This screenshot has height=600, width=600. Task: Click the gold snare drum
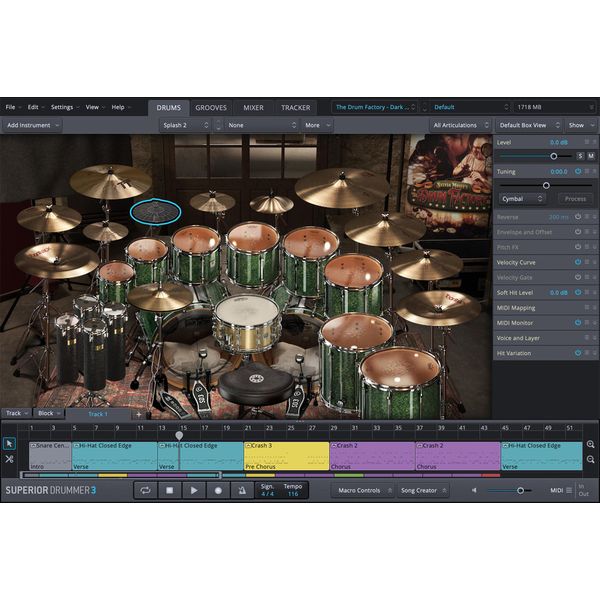click(x=247, y=323)
